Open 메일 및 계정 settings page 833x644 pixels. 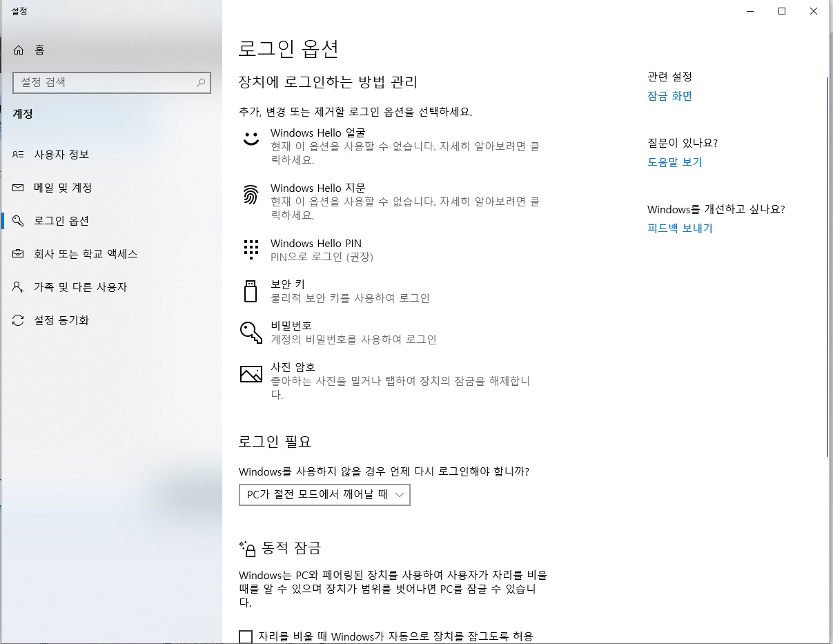tap(110, 188)
